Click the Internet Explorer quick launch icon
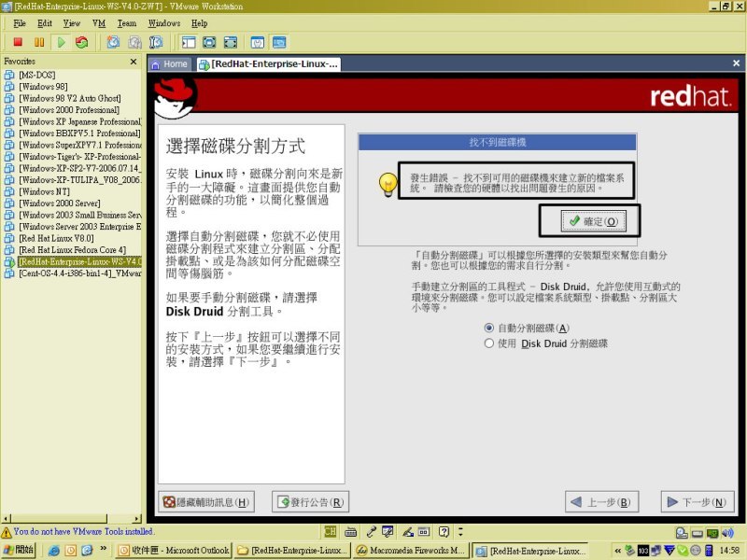 (54, 551)
